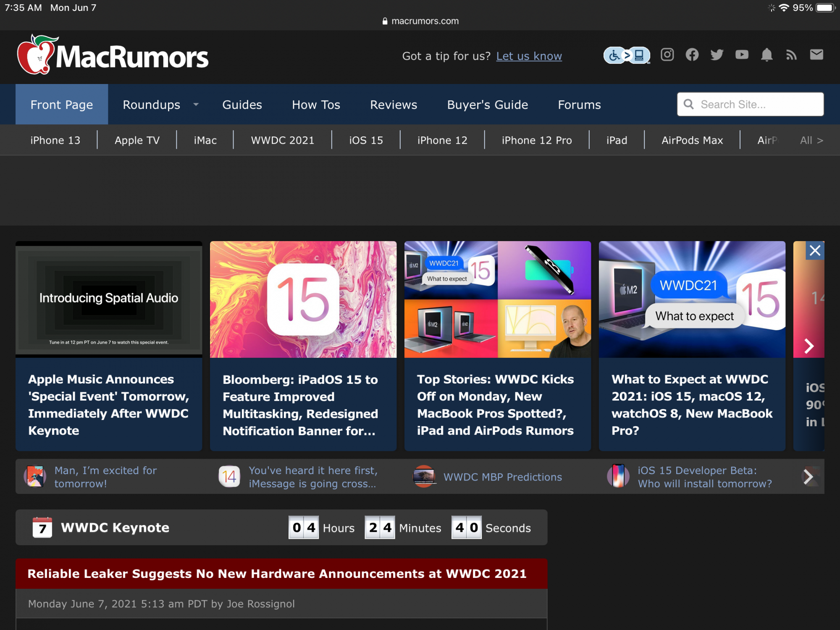Open MacRumors Facebook page icon
The height and width of the screenshot is (630, 840).
(692, 55)
